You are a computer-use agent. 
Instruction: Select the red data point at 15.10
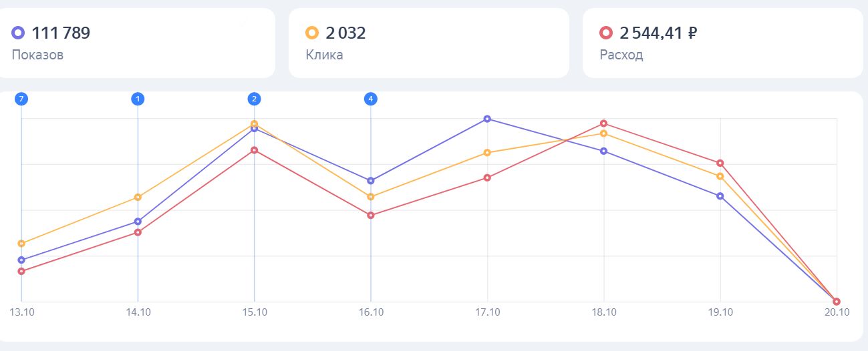click(254, 150)
